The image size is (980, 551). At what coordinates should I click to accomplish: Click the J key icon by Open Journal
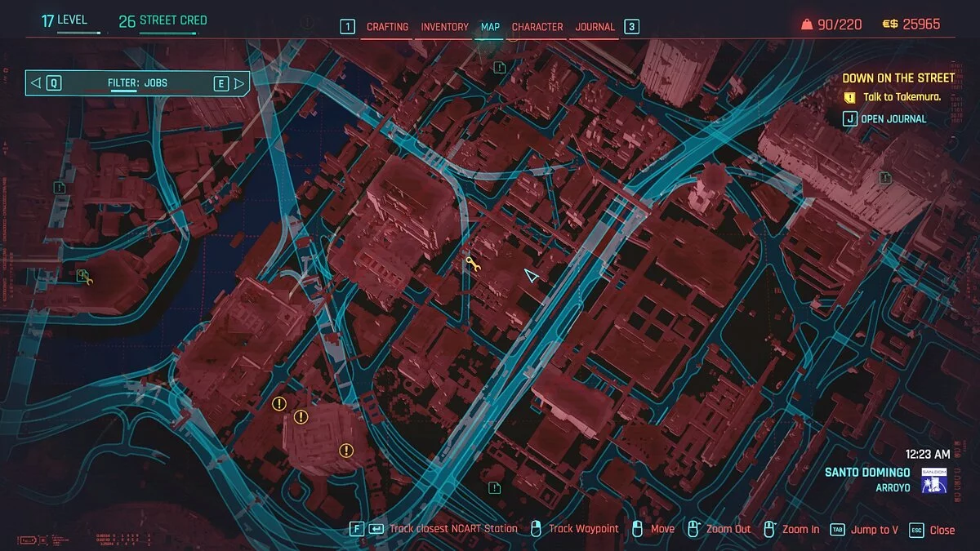tap(850, 118)
